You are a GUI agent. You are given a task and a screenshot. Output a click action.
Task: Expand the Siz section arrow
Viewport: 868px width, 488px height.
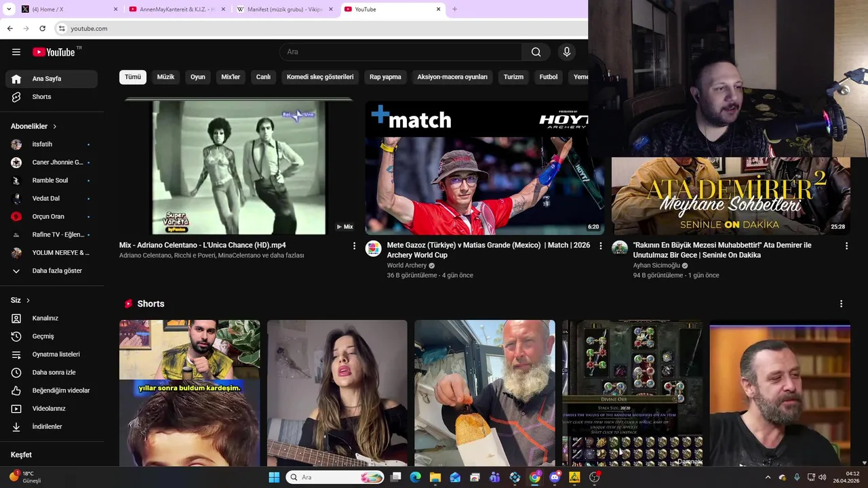click(x=28, y=300)
